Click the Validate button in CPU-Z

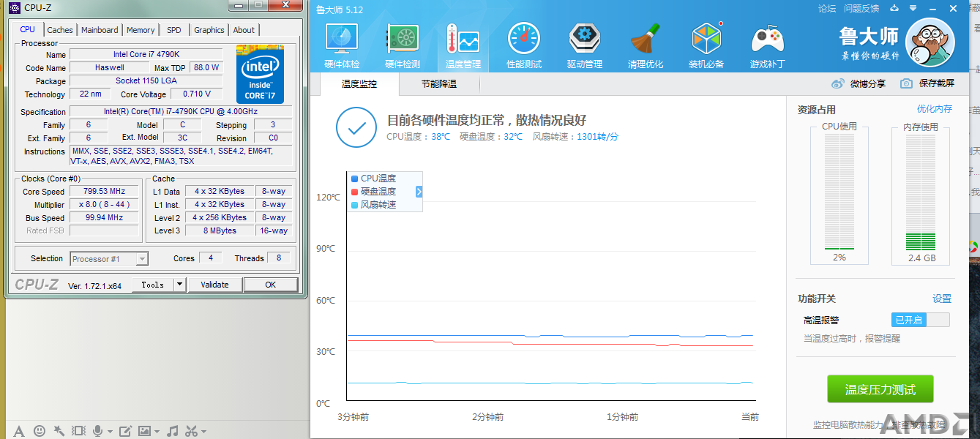[x=214, y=285]
